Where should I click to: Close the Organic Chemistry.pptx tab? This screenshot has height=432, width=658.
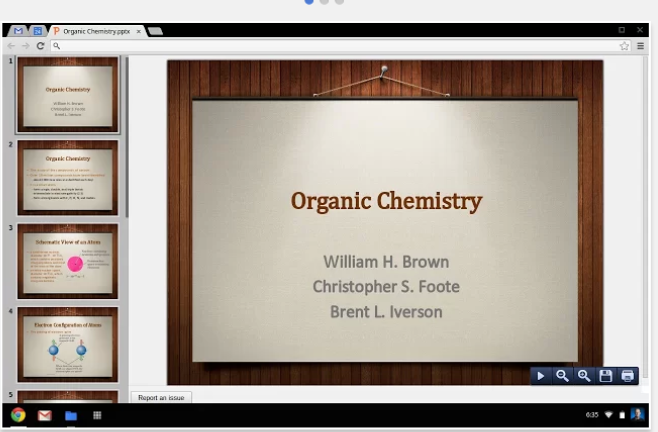tap(138, 31)
